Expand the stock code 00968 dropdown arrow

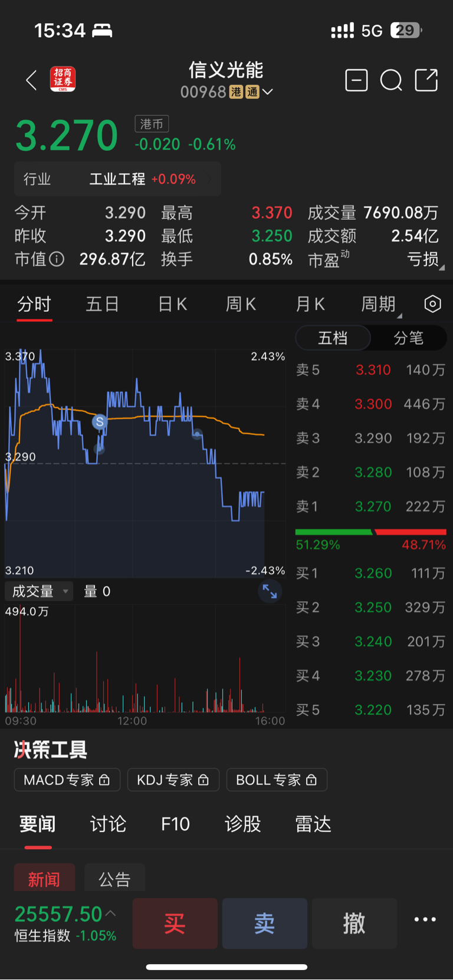click(x=268, y=92)
